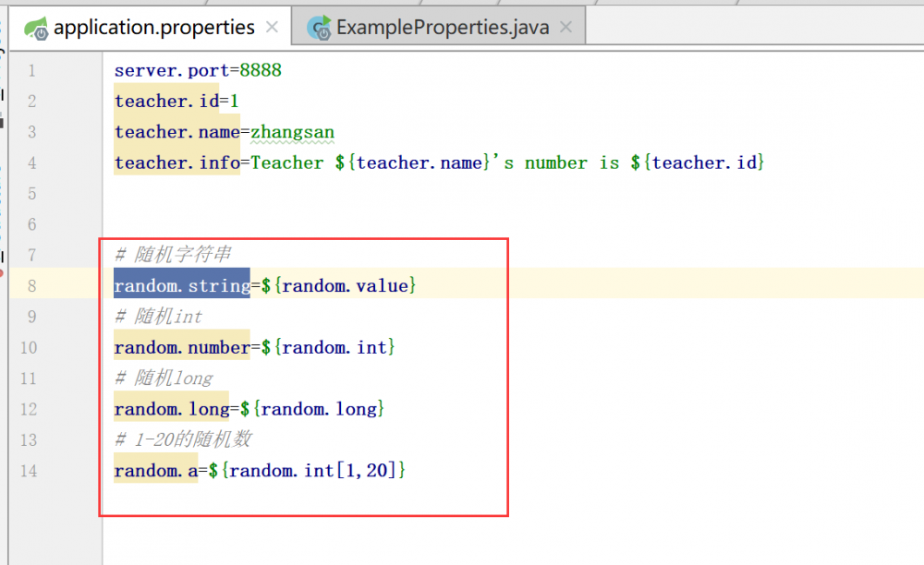This screenshot has width=924, height=565.
Task: Click the highlighted random.string key
Action: [x=182, y=286]
